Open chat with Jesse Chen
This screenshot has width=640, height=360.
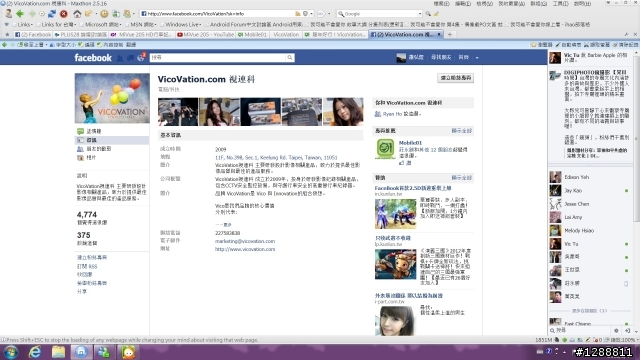pos(590,204)
